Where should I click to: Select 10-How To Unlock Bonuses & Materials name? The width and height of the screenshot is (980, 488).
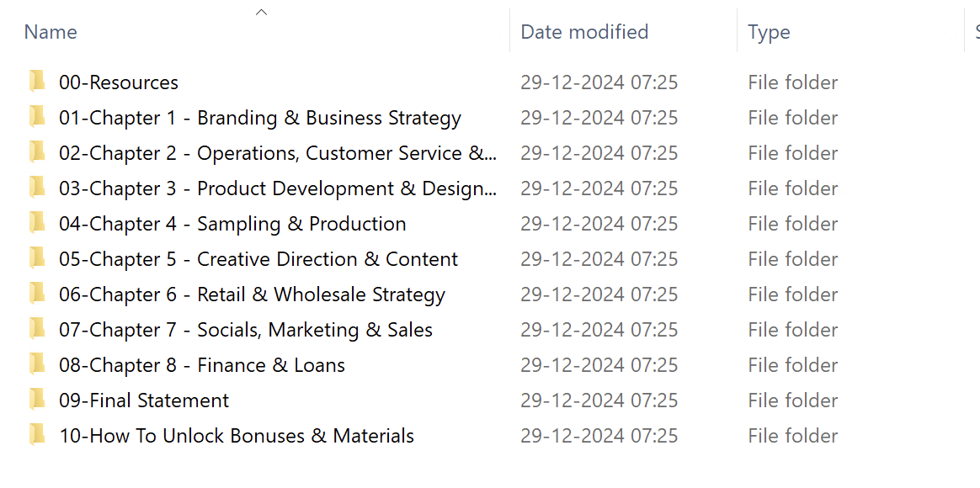click(237, 436)
